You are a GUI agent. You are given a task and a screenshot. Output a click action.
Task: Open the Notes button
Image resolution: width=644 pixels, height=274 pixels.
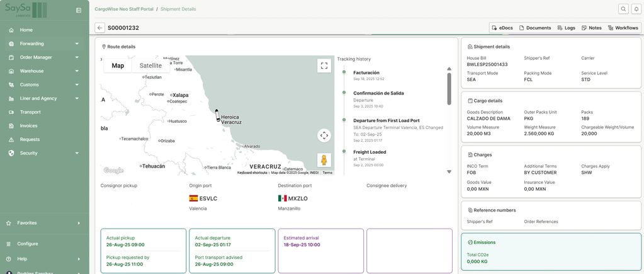pos(591,28)
